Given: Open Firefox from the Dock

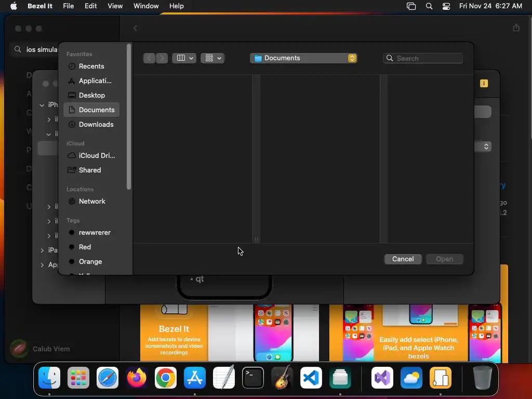Looking at the screenshot, I should 137,378.
